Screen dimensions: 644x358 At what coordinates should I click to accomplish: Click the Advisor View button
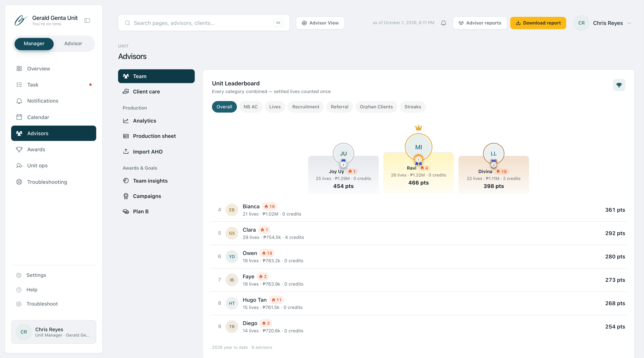(x=320, y=23)
